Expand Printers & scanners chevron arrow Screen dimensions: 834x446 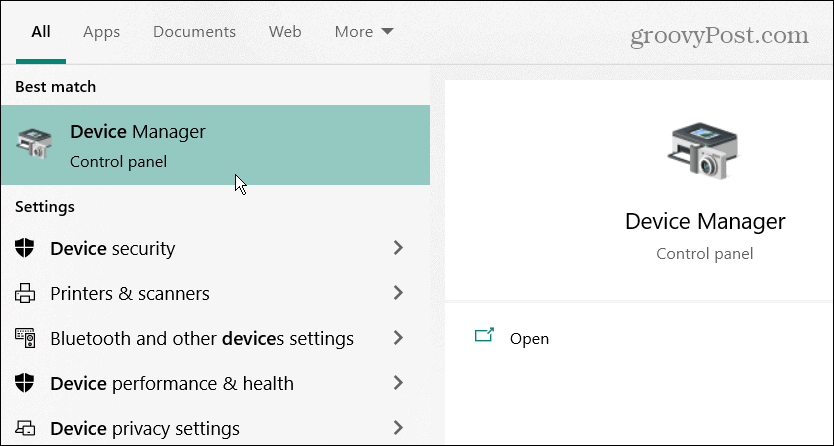(398, 293)
